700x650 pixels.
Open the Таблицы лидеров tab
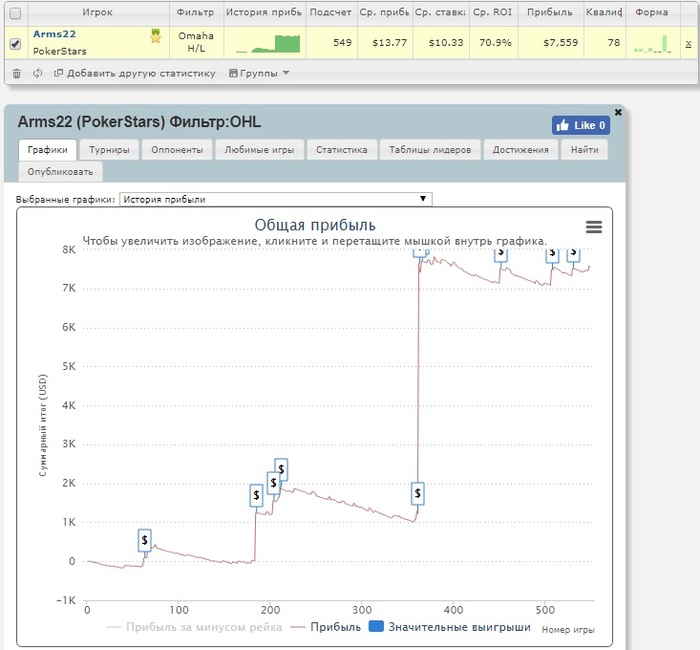[x=430, y=150]
